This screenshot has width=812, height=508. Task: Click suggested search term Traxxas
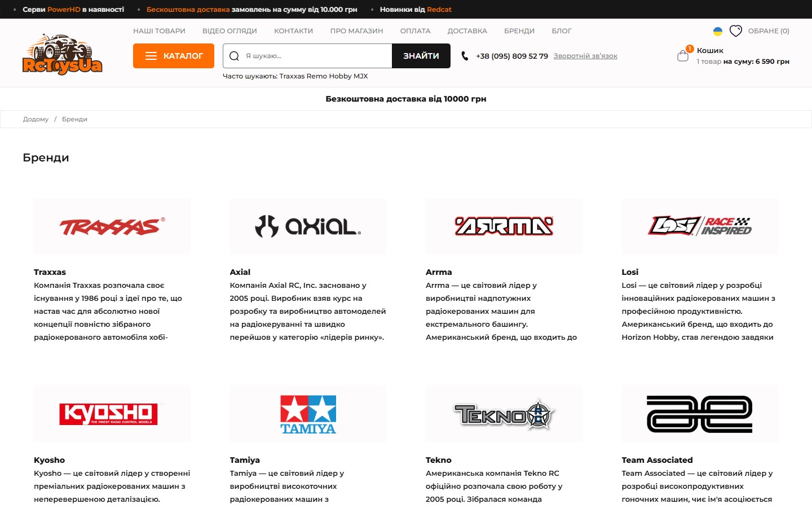293,76
